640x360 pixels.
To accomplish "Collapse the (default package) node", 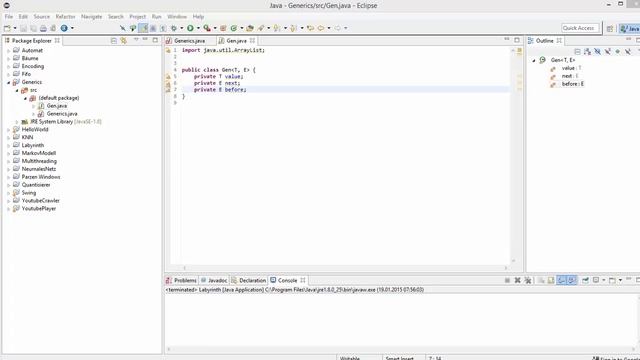I will [x=25, y=98].
